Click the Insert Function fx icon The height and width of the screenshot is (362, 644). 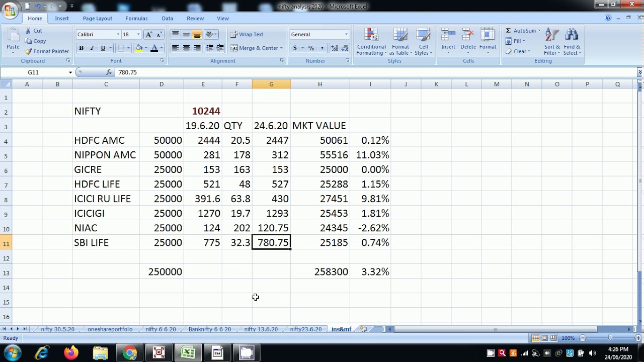(x=109, y=72)
